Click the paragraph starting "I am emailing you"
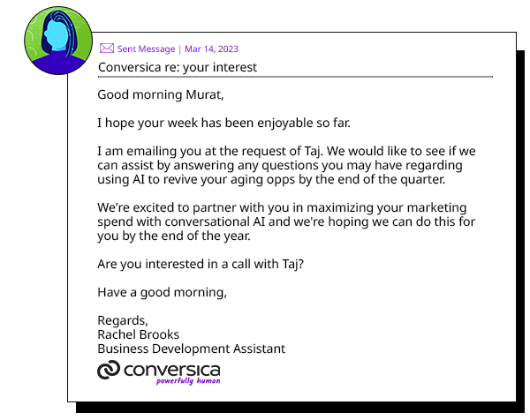 [x=293, y=166]
